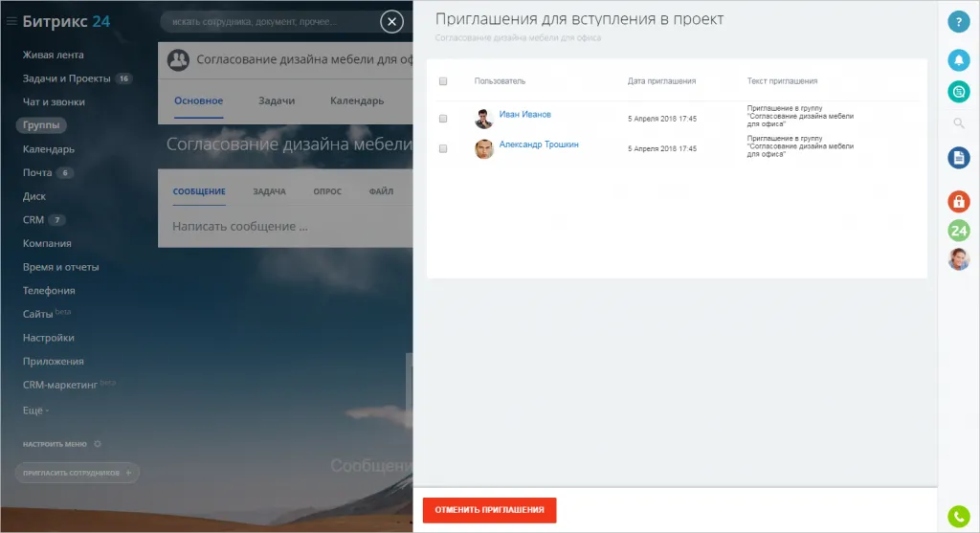Viewport: 980px width, 533px height.
Task: Switch to the Календарь tab of the group
Action: click(357, 101)
